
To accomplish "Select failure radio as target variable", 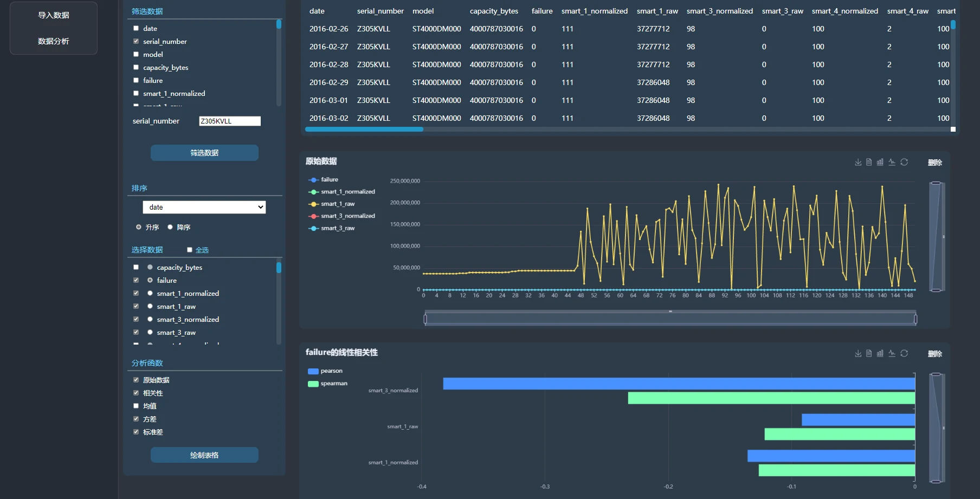I will pos(150,280).
